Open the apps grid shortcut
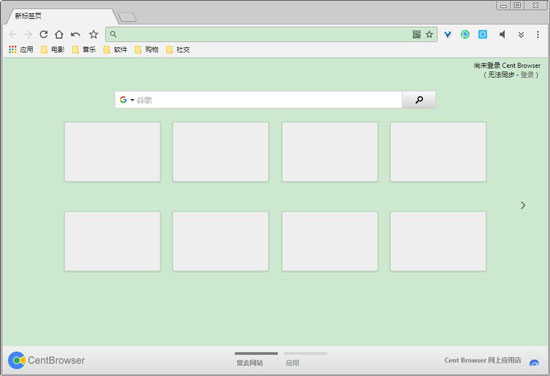Screen dimensions: 550x376 click(x=21, y=49)
